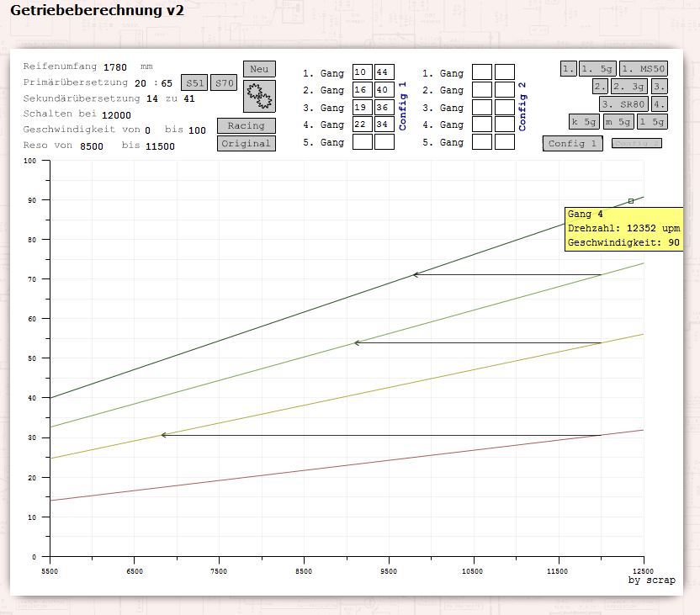Image resolution: width=700 pixels, height=615 pixels.
Task: Edit the Schalten bei 12000 field
Action: point(116,115)
